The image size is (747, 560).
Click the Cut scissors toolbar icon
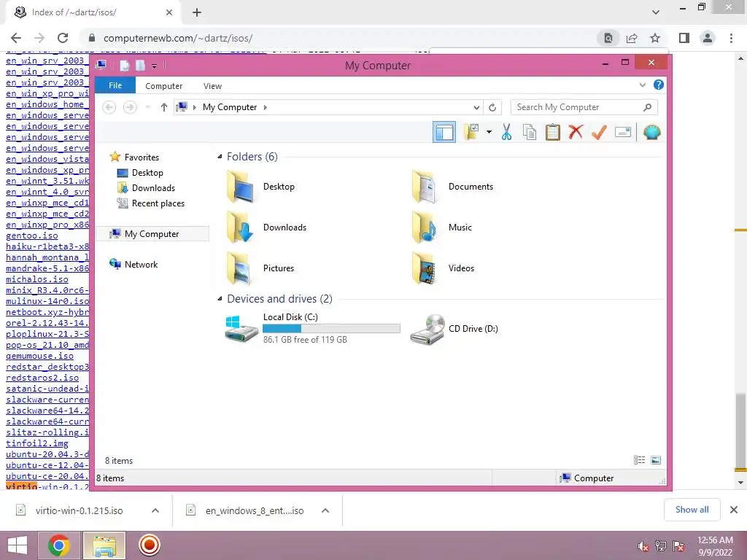506,132
